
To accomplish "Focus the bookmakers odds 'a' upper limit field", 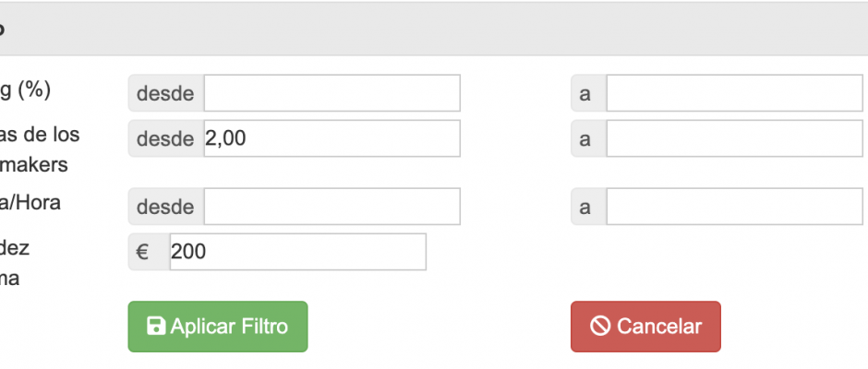I will click(735, 138).
